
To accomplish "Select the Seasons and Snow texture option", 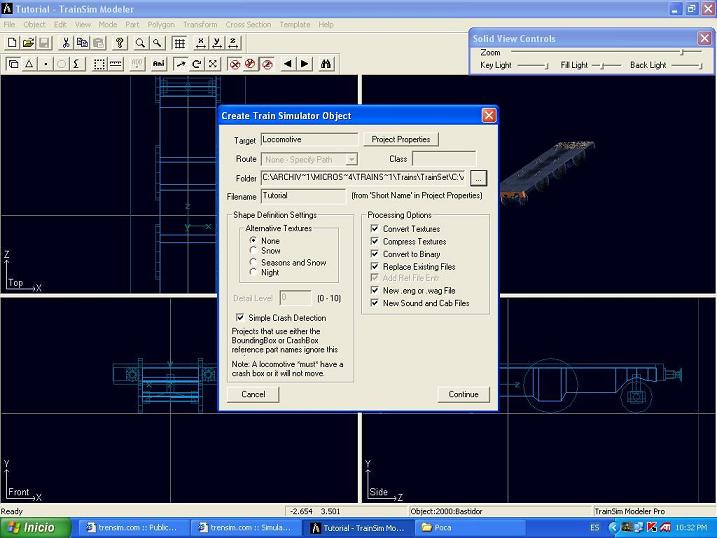I will click(x=253, y=262).
